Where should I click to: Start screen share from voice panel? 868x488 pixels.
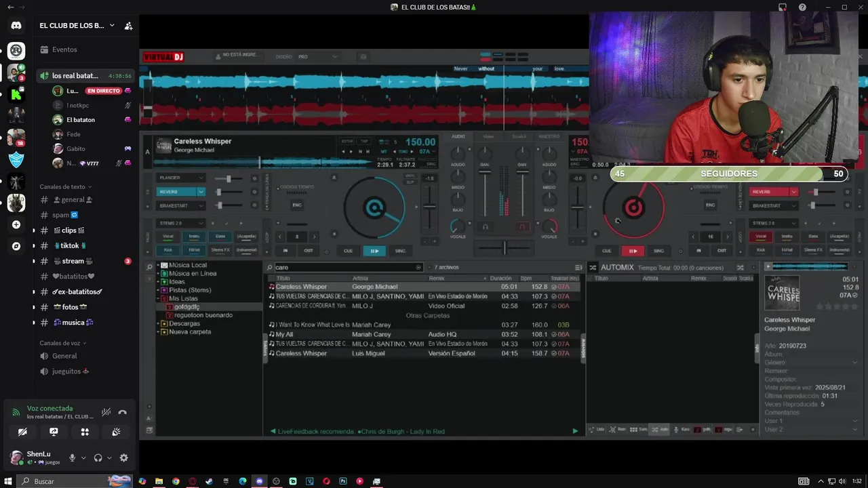pyautogui.click(x=54, y=432)
